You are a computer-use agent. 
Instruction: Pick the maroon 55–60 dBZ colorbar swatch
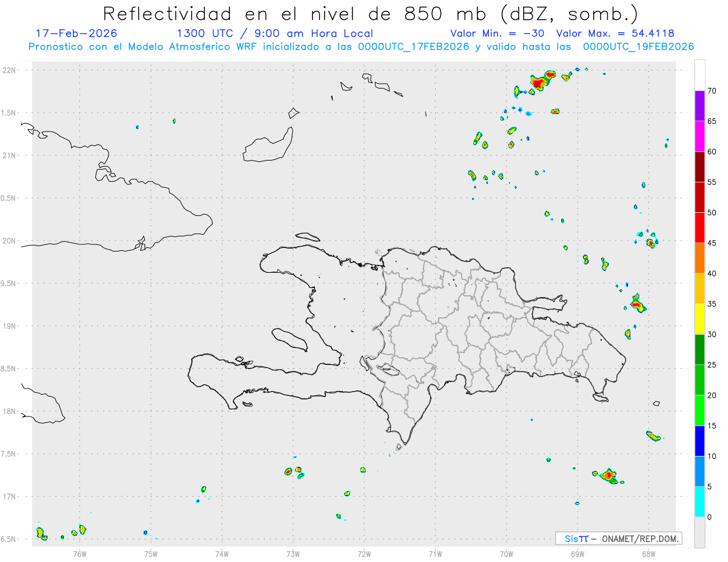(x=699, y=167)
